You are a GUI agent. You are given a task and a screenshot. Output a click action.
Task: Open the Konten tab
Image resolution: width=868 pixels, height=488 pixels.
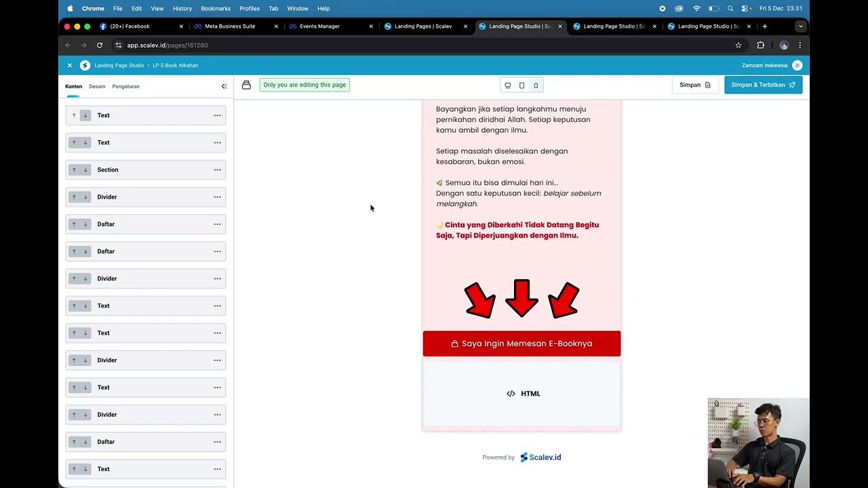[x=73, y=86]
